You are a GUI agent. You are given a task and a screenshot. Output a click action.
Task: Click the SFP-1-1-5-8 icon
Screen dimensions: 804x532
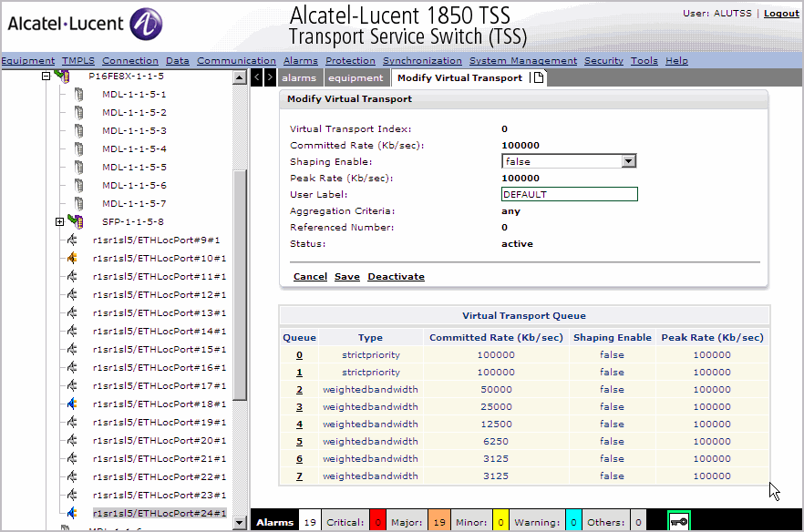[x=76, y=221]
